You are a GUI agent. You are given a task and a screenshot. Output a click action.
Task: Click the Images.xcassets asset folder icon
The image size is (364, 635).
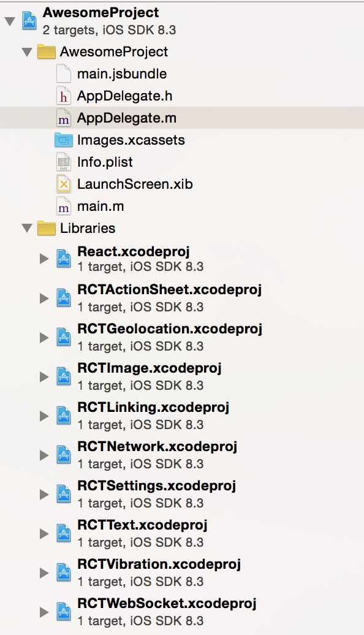(x=64, y=140)
